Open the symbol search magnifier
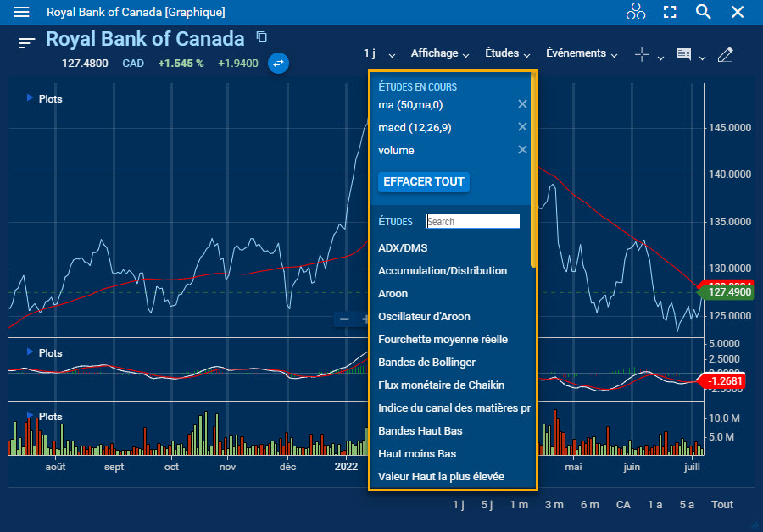This screenshot has height=532, width=763. 704,12
